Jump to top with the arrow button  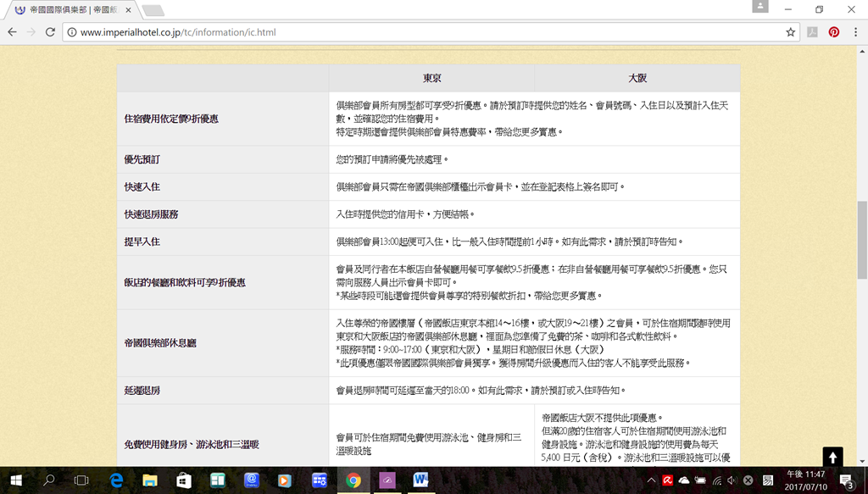[832, 458]
